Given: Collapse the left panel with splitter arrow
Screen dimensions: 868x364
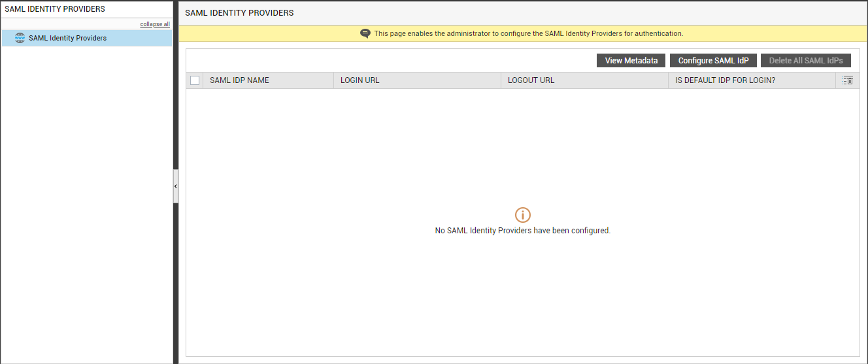Looking at the screenshot, I should 175,186.
